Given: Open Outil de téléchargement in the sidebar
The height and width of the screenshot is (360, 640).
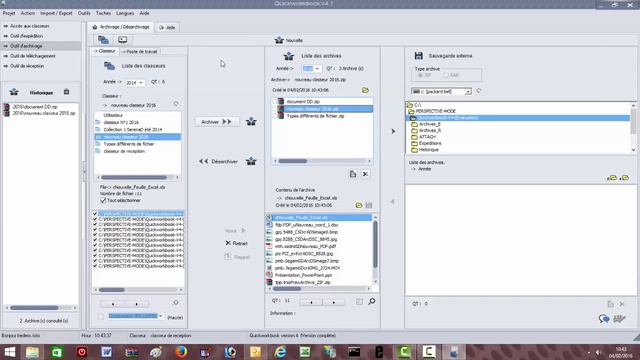Looking at the screenshot, I should pyautogui.click(x=32, y=56).
